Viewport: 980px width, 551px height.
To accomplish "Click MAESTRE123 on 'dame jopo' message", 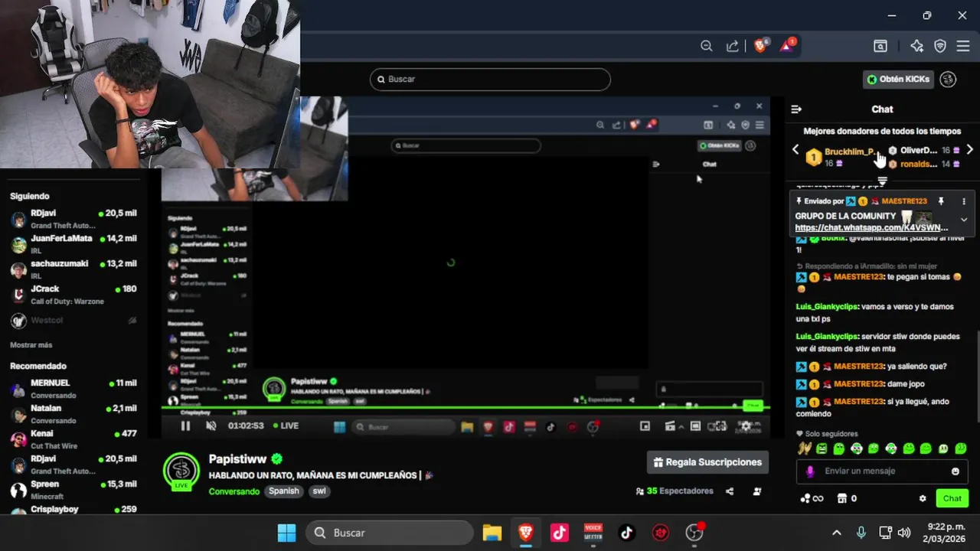I will (859, 384).
